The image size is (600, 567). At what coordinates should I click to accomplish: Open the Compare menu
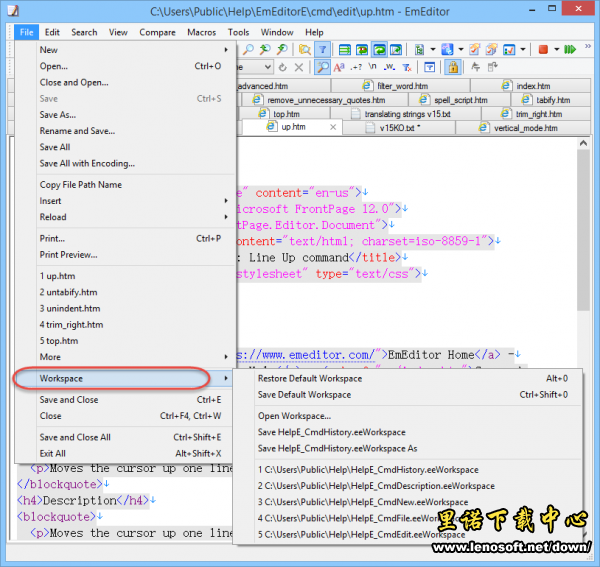(x=157, y=32)
